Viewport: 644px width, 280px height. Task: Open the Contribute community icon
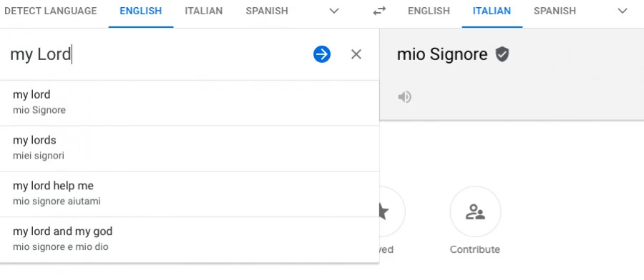475,211
